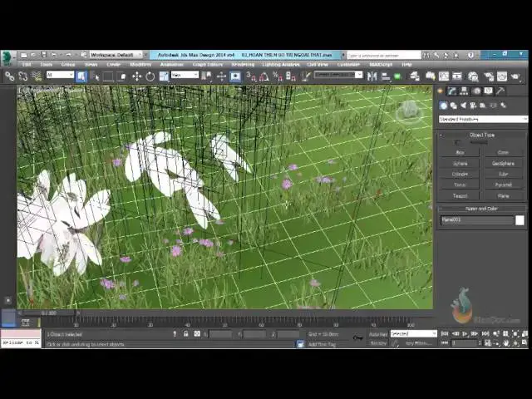Collapse the Name and Color rollout

pos(482,209)
